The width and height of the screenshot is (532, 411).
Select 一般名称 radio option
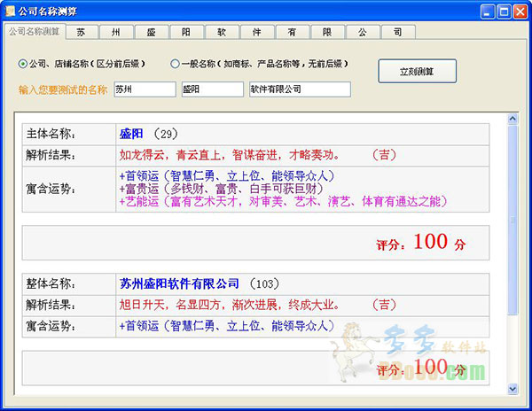click(260, 64)
